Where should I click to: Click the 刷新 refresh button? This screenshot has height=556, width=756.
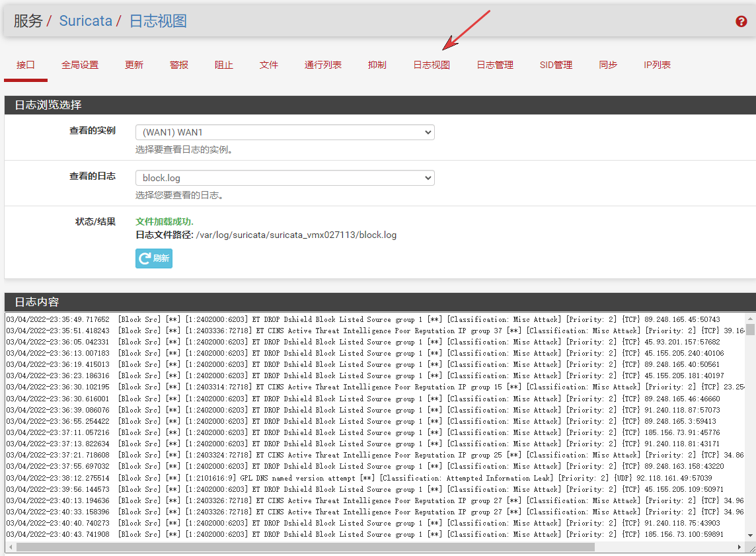pos(153,258)
